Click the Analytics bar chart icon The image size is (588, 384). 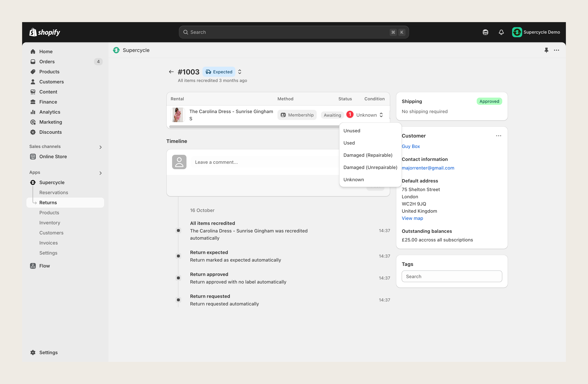[x=33, y=112]
